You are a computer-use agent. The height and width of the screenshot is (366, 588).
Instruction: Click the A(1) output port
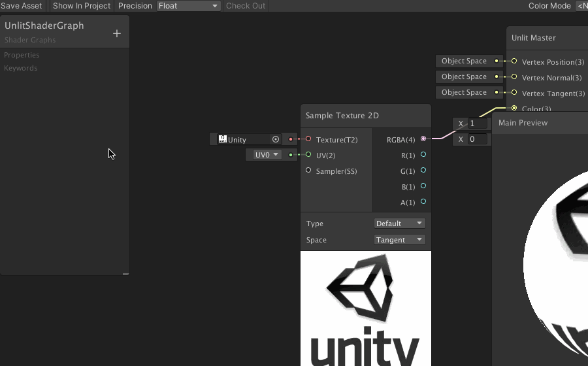tap(423, 202)
